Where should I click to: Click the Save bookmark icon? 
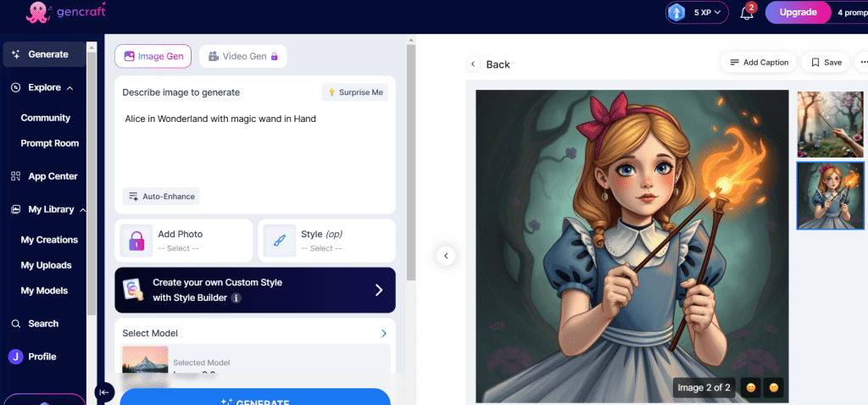(815, 63)
